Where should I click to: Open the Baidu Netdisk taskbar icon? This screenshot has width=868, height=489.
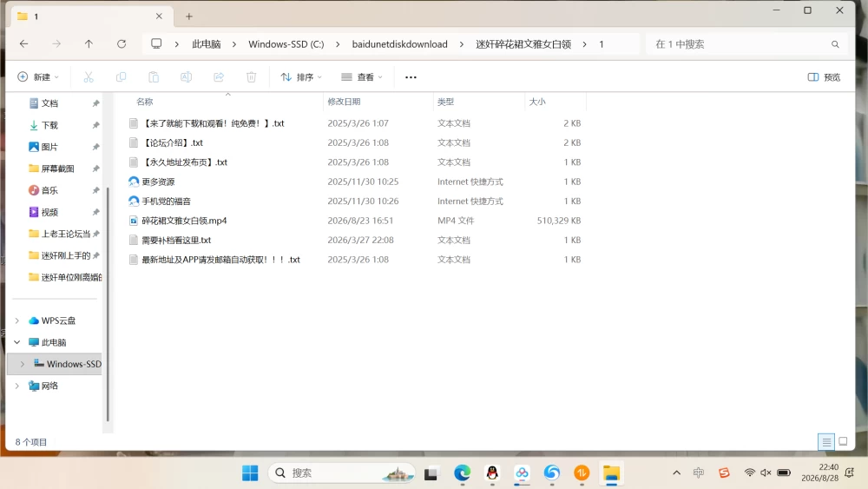tap(522, 473)
